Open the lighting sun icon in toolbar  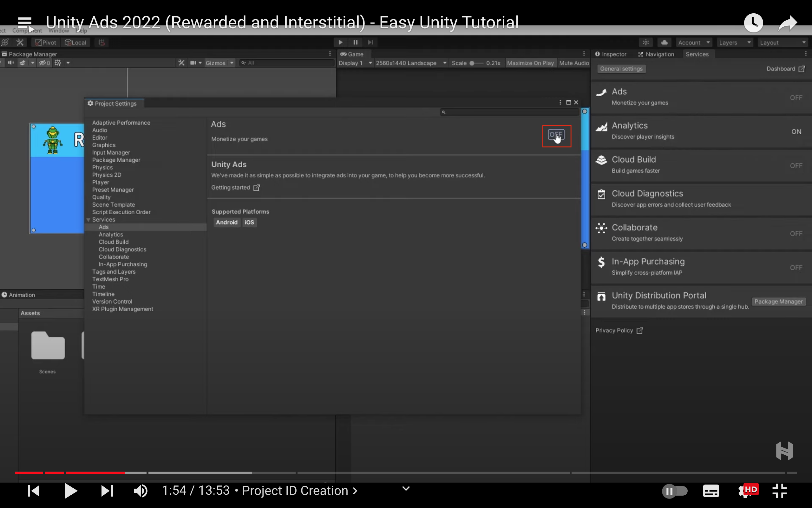[x=645, y=42]
